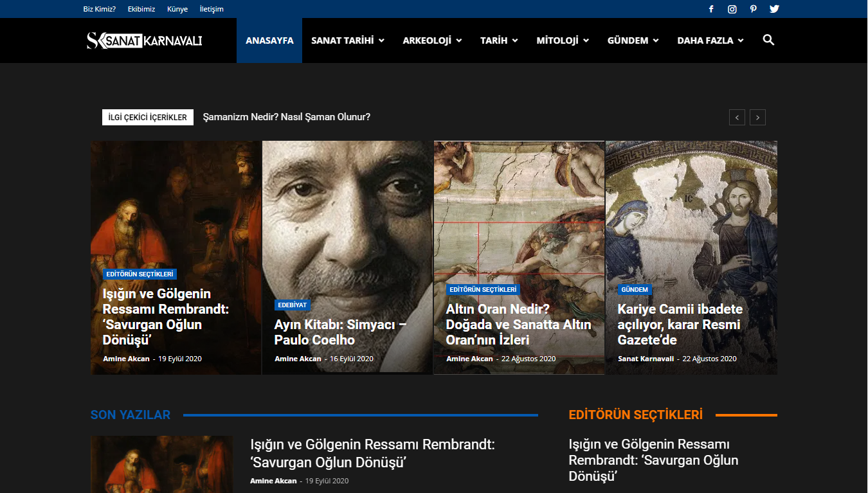Open the Facebook social icon
Screen dimensions: 868x493
click(x=711, y=9)
